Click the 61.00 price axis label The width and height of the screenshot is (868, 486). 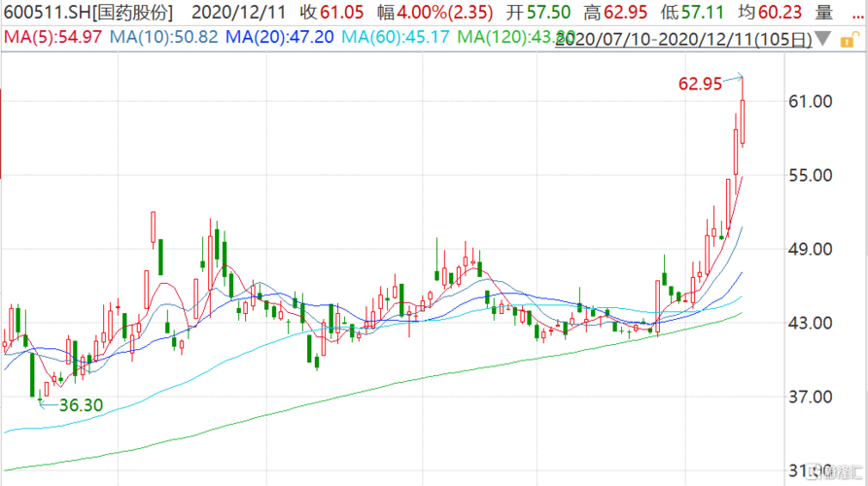[811, 101]
